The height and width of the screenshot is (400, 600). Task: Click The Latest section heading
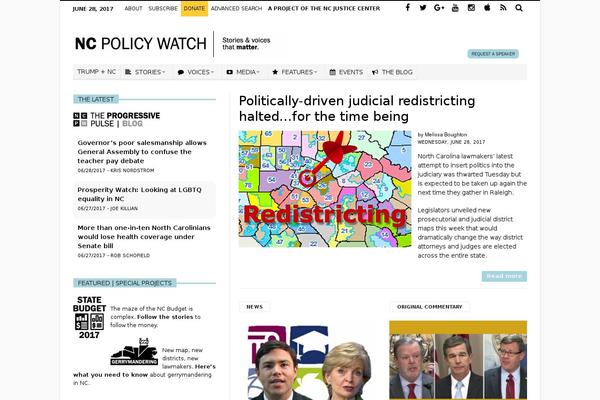96,100
